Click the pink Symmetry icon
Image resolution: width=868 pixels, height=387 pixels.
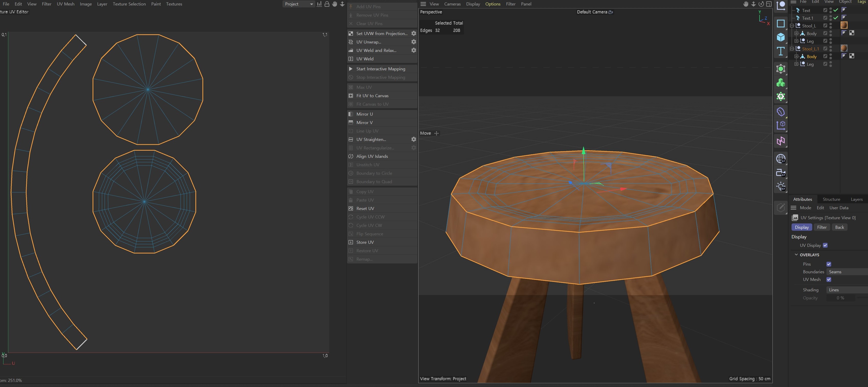tap(780, 141)
